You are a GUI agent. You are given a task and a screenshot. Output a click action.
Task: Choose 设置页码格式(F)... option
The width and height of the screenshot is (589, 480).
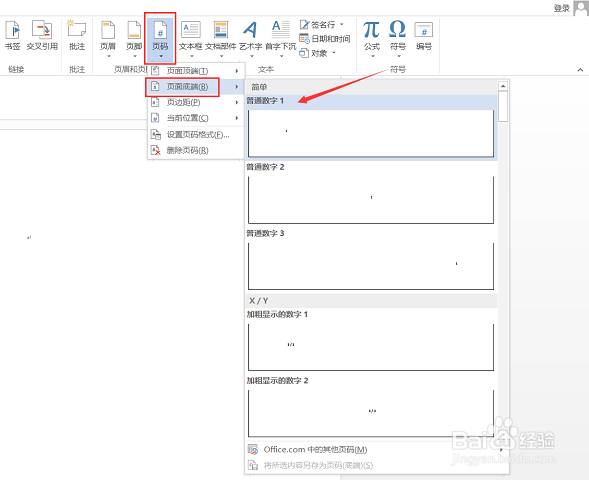pyautogui.click(x=195, y=134)
